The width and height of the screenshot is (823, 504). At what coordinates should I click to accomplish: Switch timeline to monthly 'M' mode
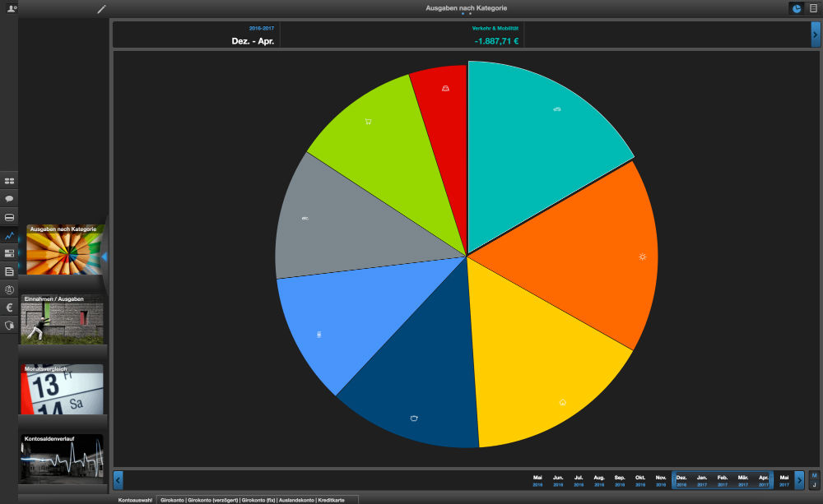tap(814, 476)
